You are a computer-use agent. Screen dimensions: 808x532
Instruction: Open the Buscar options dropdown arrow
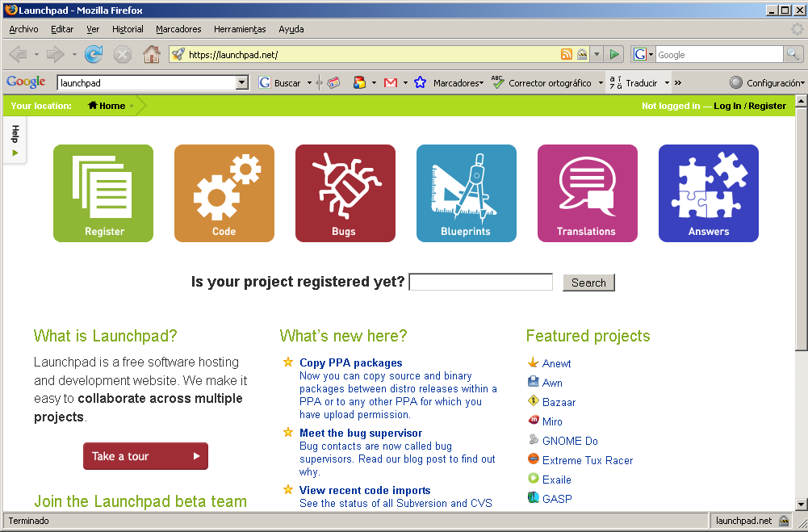pyautogui.click(x=309, y=83)
